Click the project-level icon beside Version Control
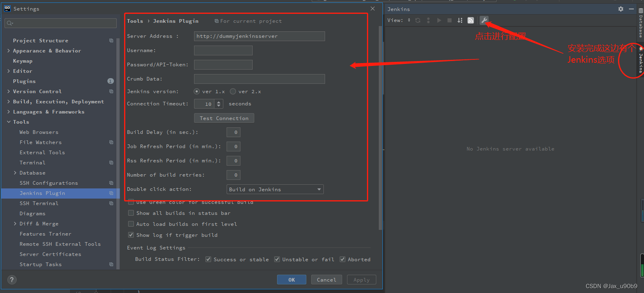Viewport: 644px width, 293px height. 111,92
